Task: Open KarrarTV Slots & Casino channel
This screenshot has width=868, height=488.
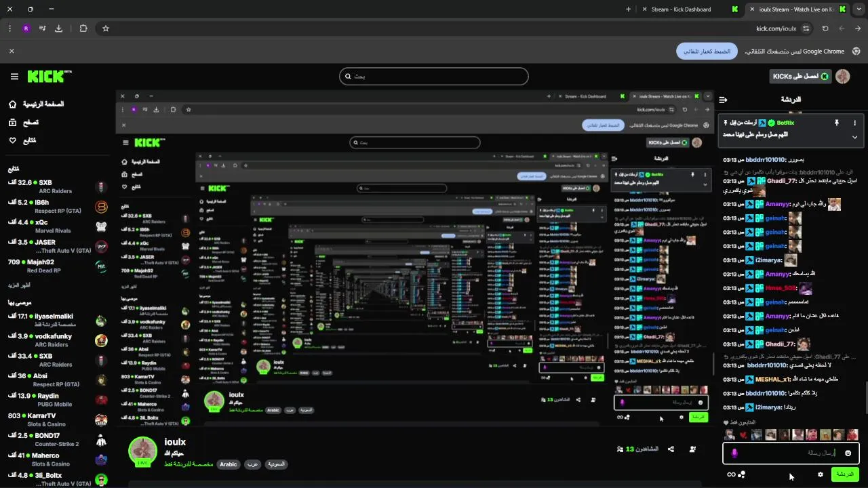Action: pyautogui.click(x=58, y=420)
